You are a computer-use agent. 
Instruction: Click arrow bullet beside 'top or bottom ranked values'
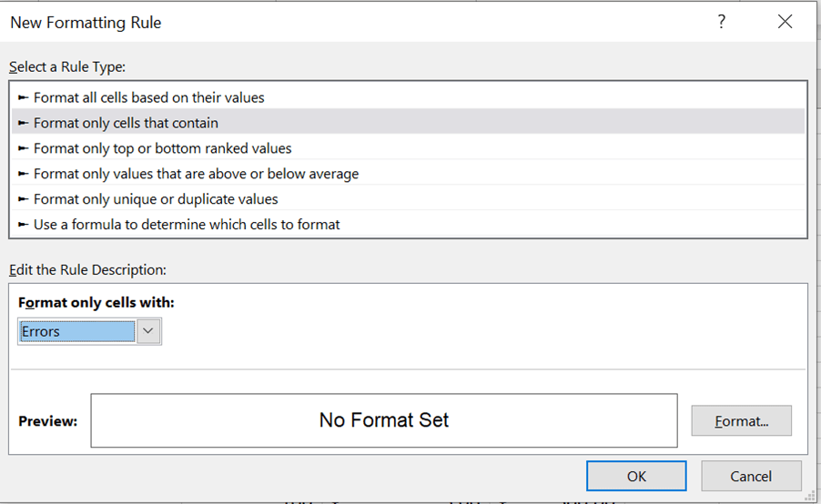24,148
